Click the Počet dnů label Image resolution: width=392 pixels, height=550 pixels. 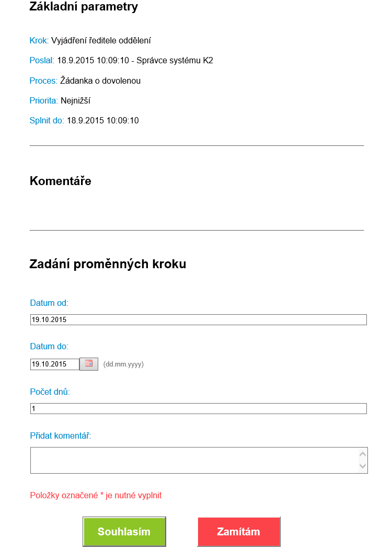coord(50,392)
